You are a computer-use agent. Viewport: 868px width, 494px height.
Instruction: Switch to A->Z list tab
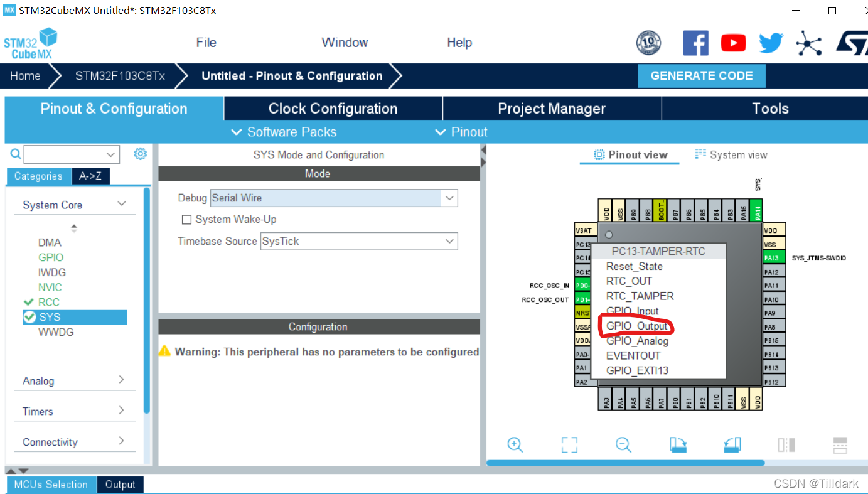[x=90, y=176]
